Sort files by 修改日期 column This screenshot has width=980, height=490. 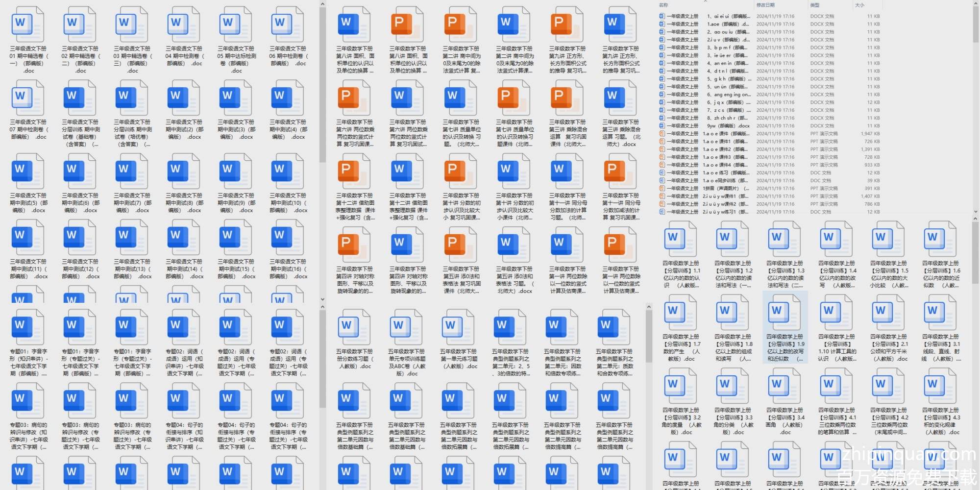[765, 5]
